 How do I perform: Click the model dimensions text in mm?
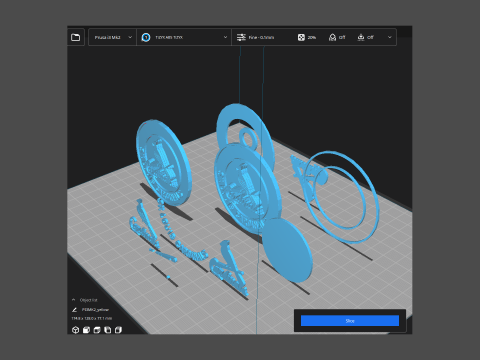(92, 319)
